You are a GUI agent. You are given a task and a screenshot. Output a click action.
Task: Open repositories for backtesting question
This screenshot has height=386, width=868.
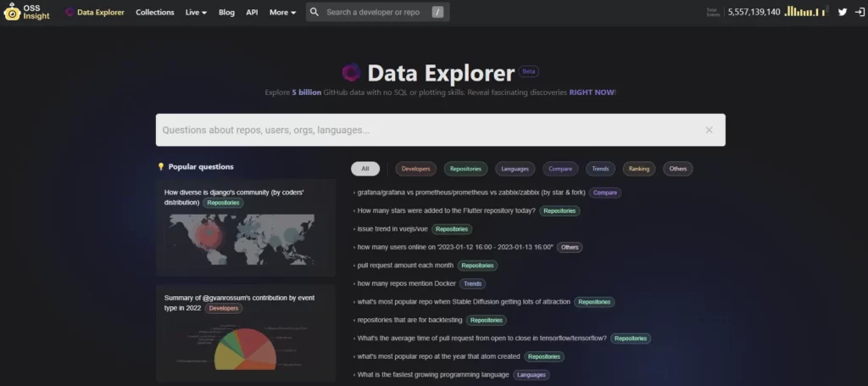(x=409, y=320)
